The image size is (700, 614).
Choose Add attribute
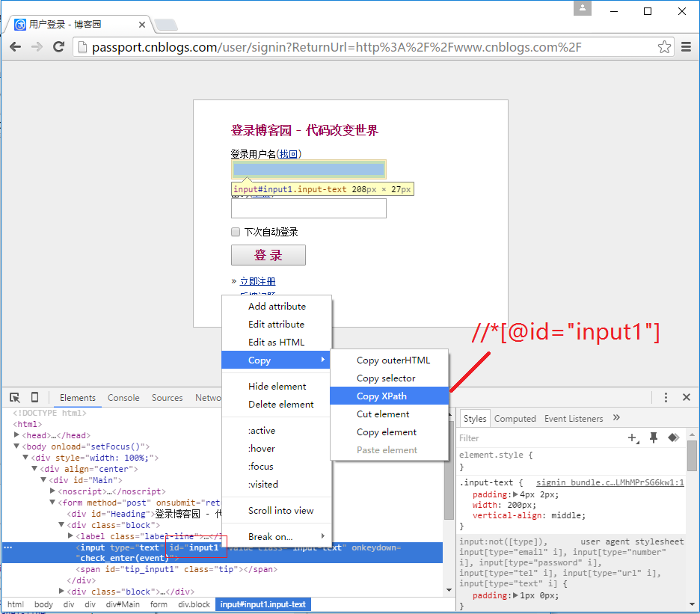point(277,307)
